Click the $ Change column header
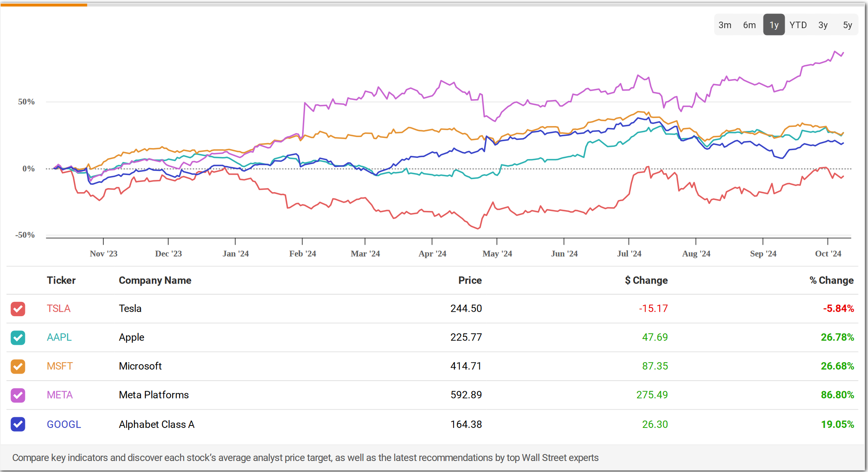This screenshot has width=868, height=472. [646, 280]
